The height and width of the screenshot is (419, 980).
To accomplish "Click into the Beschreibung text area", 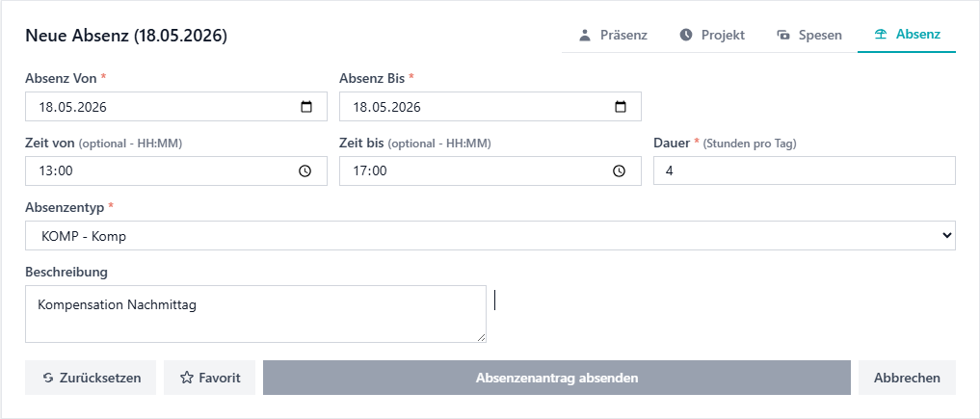I will tap(255, 314).
